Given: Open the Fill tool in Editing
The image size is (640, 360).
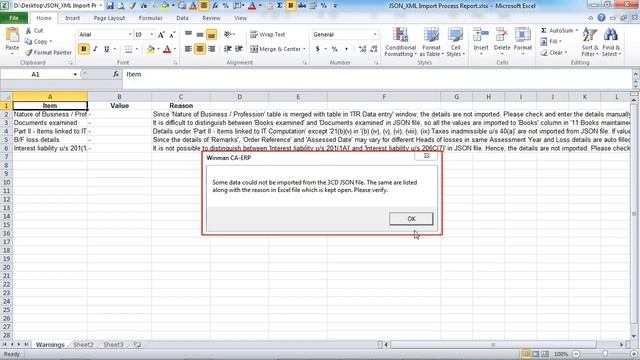Looking at the screenshot, I should (x=551, y=41).
